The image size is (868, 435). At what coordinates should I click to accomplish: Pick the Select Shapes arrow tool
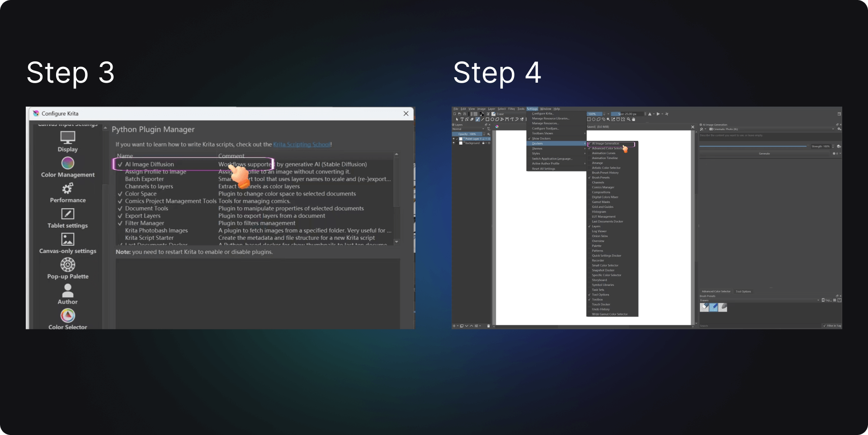coord(457,119)
